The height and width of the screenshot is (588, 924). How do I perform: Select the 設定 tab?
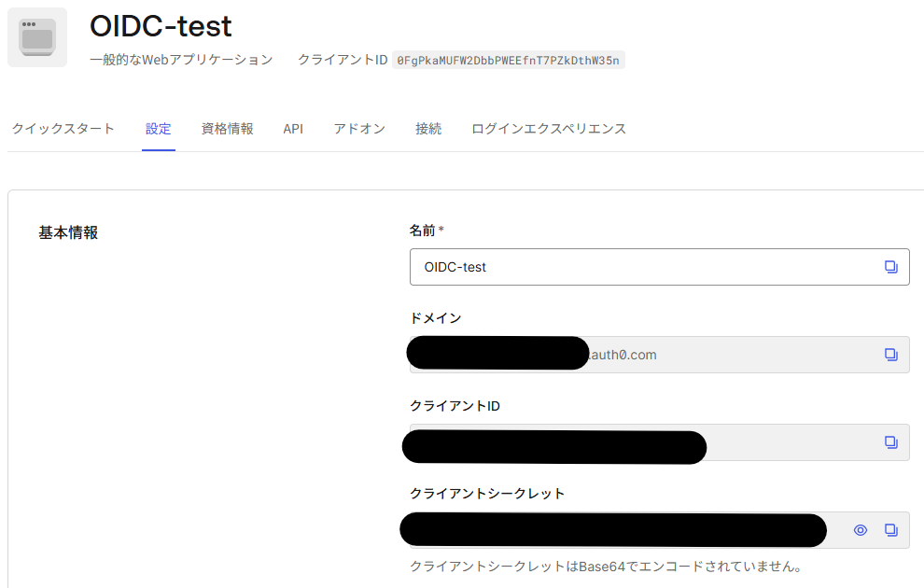click(158, 129)
